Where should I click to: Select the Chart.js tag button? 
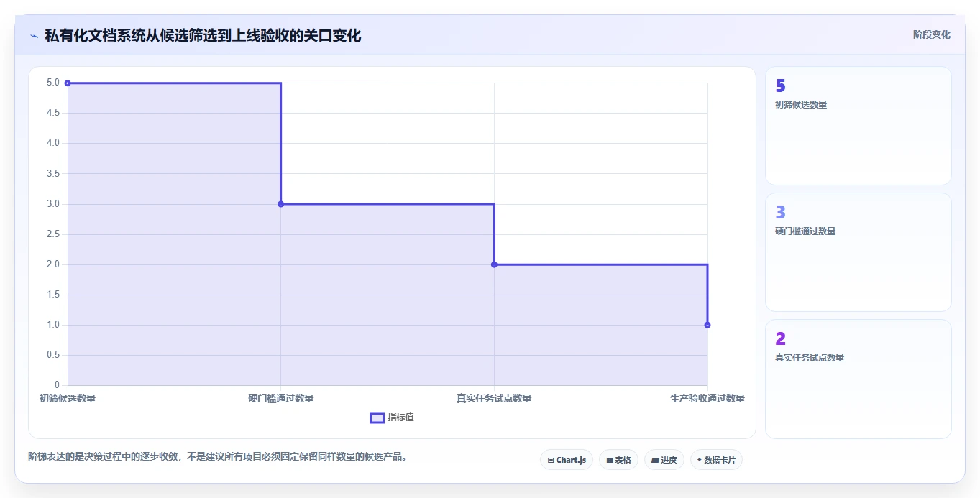567,460
